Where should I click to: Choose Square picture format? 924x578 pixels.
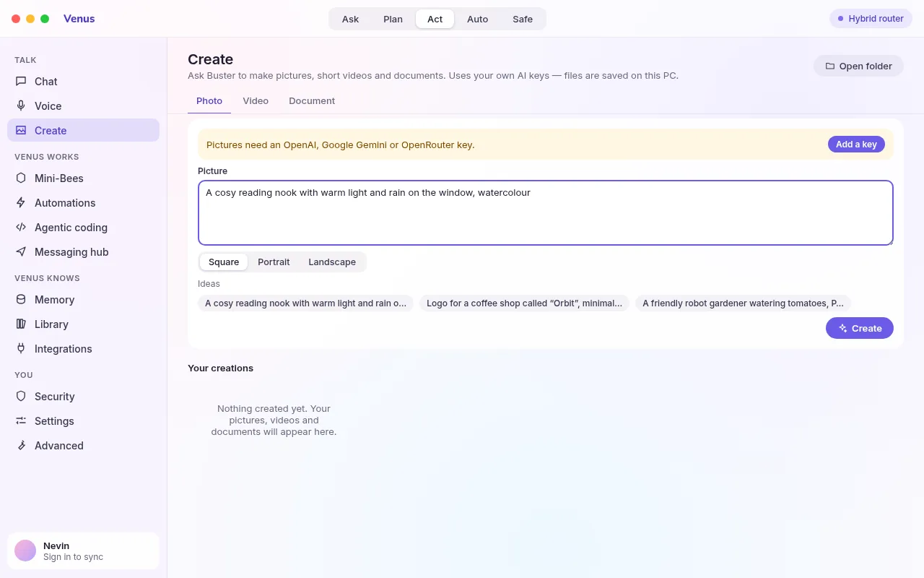click(224, 262)
